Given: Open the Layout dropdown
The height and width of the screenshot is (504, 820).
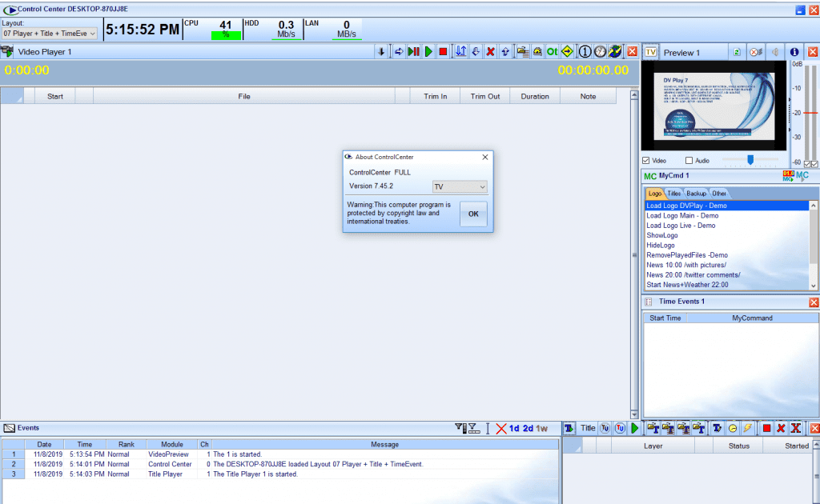Looking at the screenshot, I should (50, 34).
